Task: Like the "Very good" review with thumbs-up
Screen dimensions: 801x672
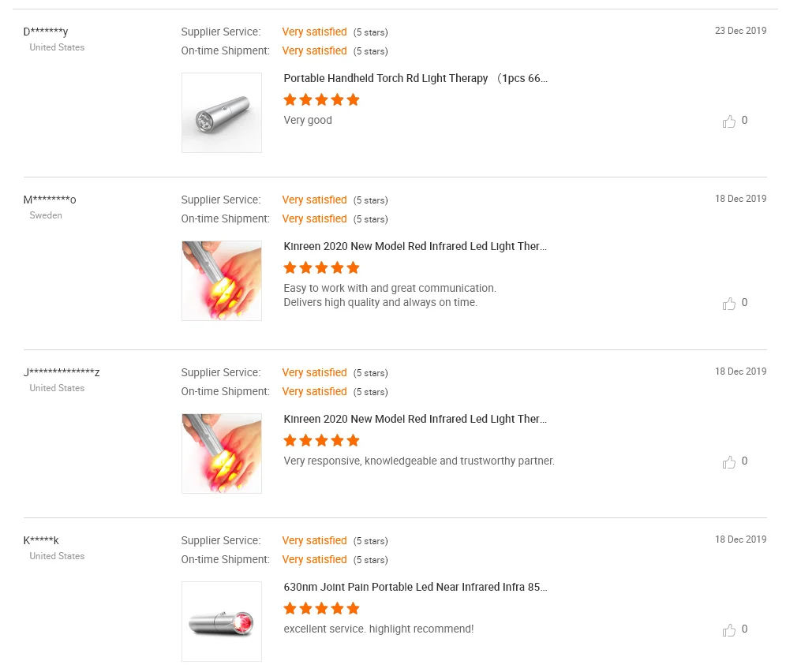Action: click(x=728, y=121)
